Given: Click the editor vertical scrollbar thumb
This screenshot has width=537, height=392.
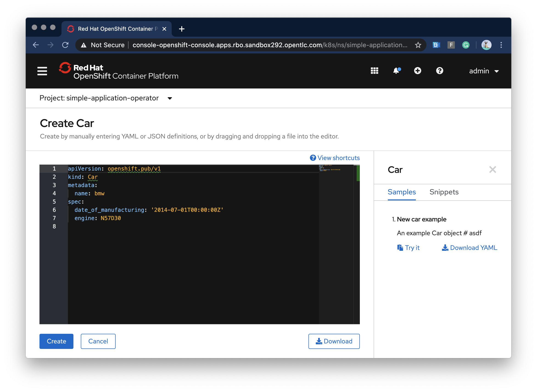Looking at the screenshot, I should click(x=358, y=174).
